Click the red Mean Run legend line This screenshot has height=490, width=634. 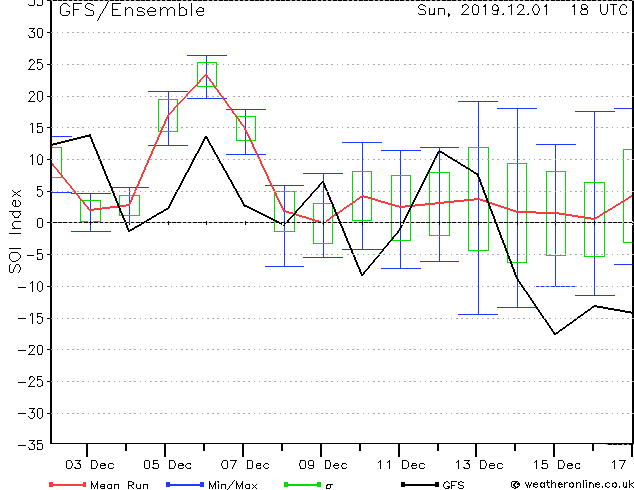pos(68,484)
